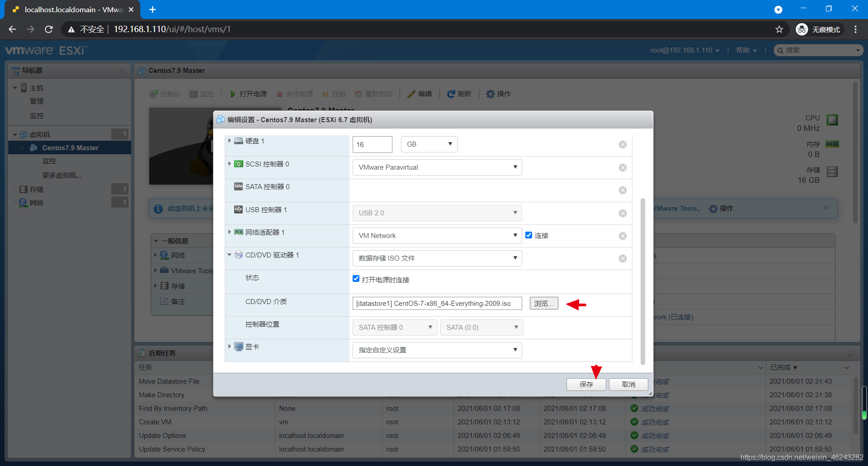
Task: Click the navigator panel minimize icon
Action: (x=122, y=71)
